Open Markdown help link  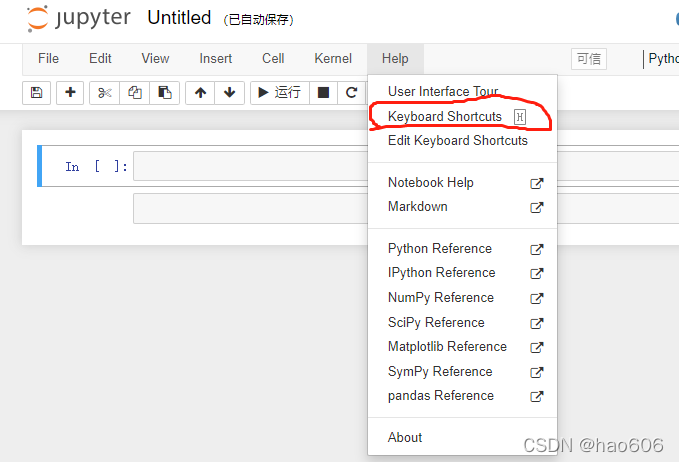click(462, 207)
